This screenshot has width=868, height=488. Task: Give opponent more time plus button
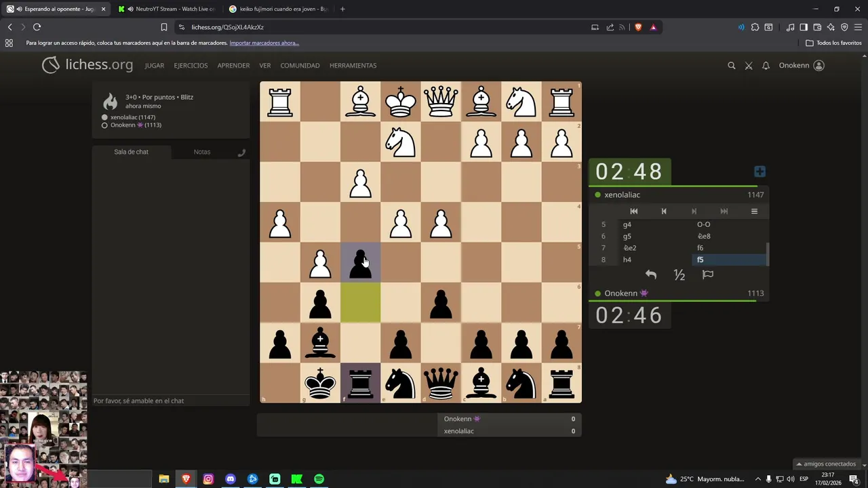[759, 171]
